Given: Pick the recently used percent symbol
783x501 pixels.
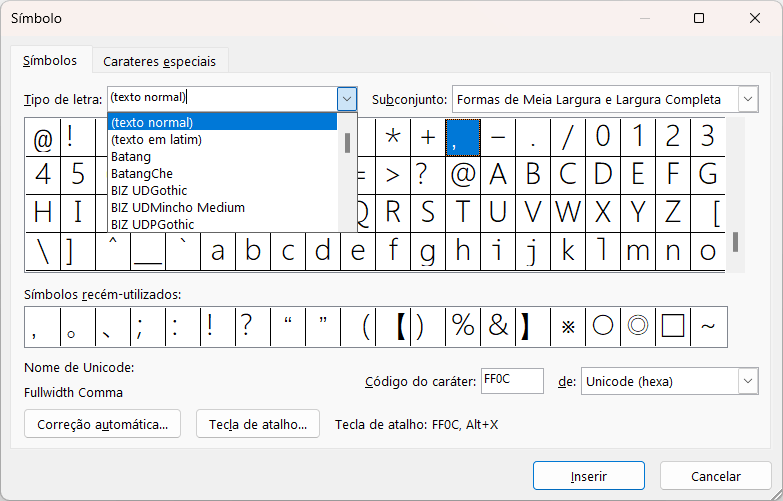Looking at the screenshot, I should [x=463, y=327].
